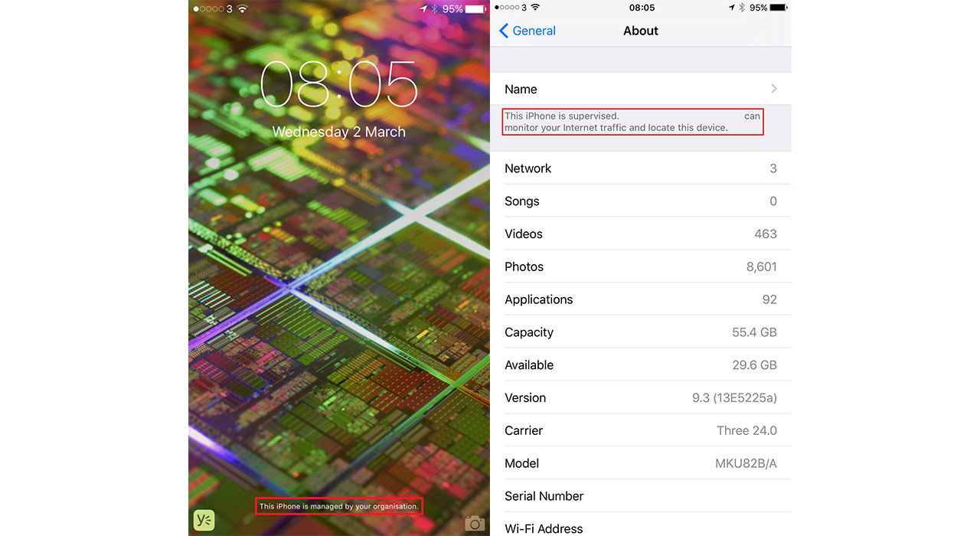Tap the 08:05 time in About status bar
The height and width of the screenshot is (536, 980).
(642, 8)
